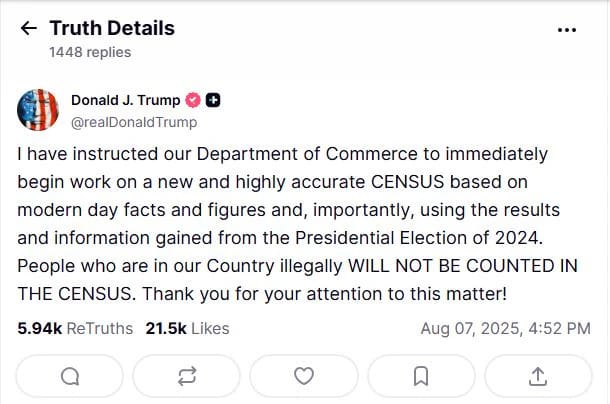Open the @realDonaldTrump handle link

point(134,122)
